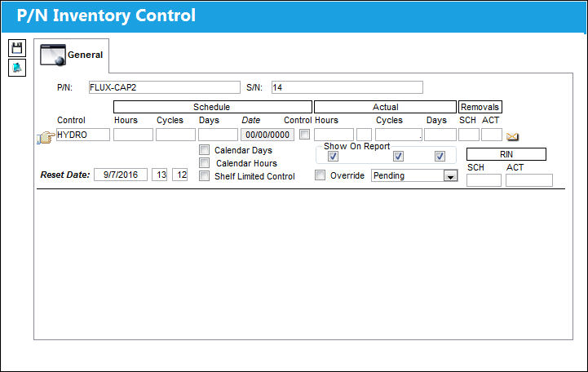Click the Pending text in the status combo box
This screenshot has width=588, height=372.
click(x=389, y=175)
